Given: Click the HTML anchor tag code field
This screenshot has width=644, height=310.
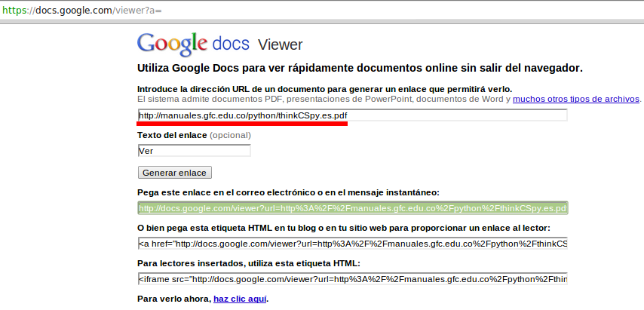Looking at the screenshot, I should pos(353,244).
